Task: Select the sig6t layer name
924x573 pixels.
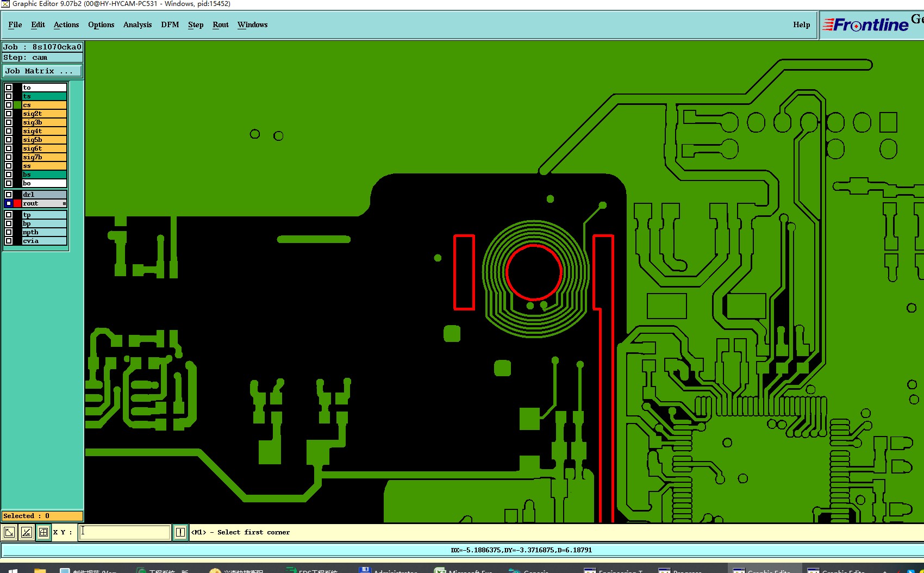Action: (x=44, y=148)
